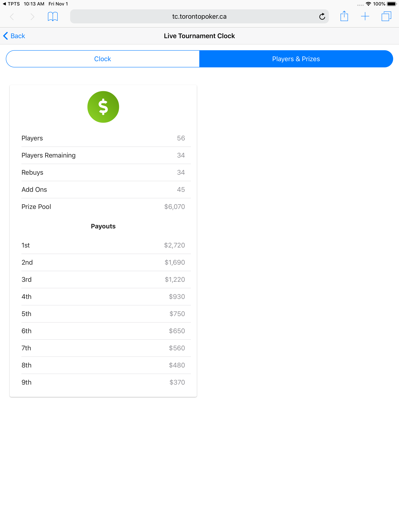399x532 pixels.
Task: Tap the 8th place payout $480
Action: (177, 365)
